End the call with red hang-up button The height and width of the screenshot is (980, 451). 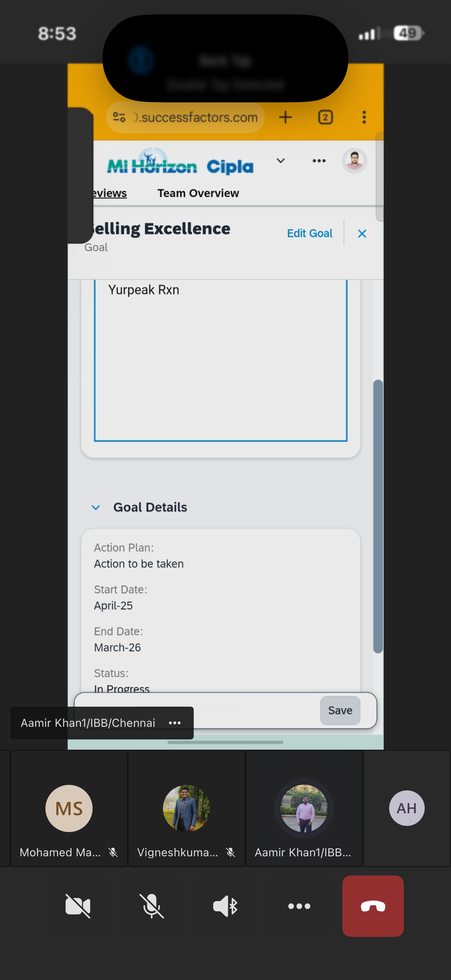(x=373, y=906)
